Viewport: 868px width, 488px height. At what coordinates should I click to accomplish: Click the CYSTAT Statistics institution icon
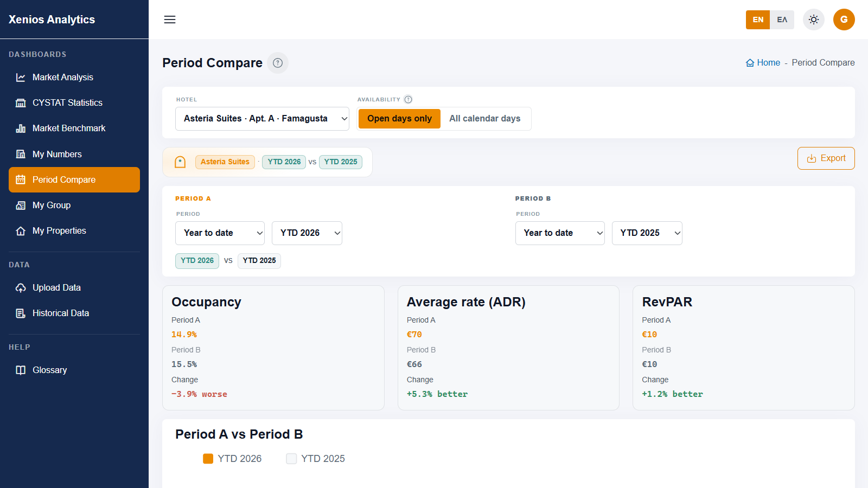click(x=21, y=103)
